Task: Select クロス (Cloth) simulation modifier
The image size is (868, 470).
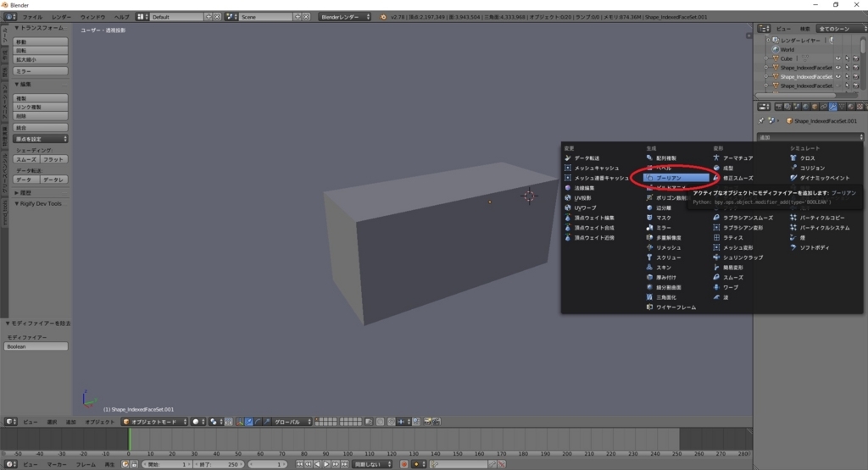Action: (807, 158)
